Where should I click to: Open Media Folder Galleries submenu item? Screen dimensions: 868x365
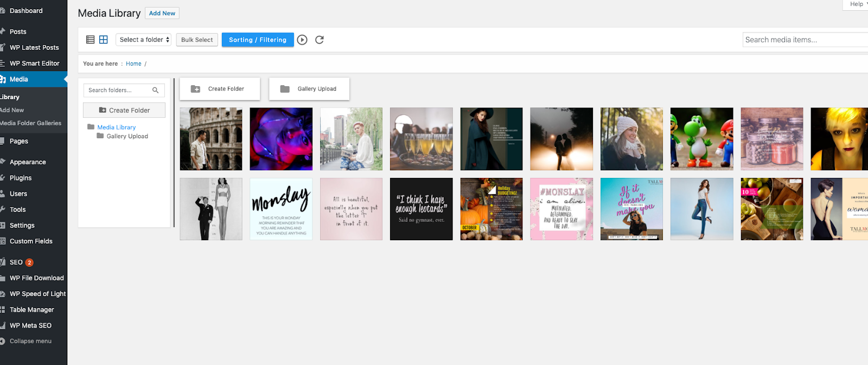30,123
